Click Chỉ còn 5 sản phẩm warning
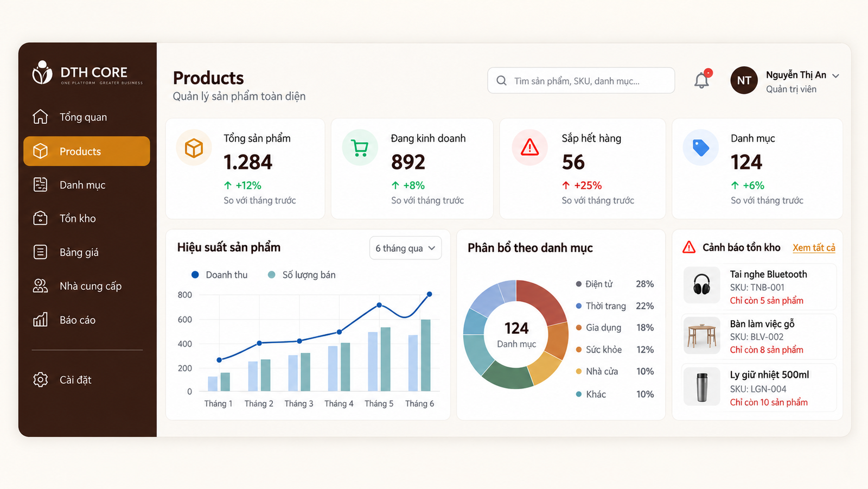The width and height of the screenshot is (868, 489). 767,300
